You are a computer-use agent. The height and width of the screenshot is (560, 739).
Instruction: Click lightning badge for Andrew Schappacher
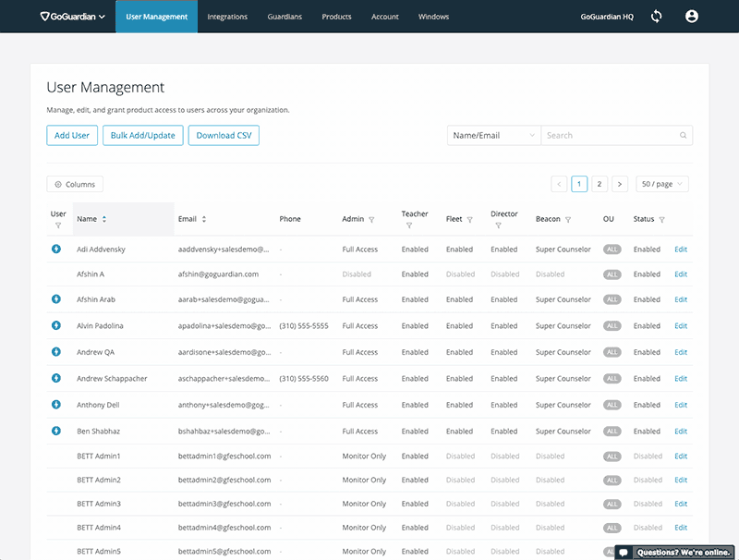click(56, 378)
